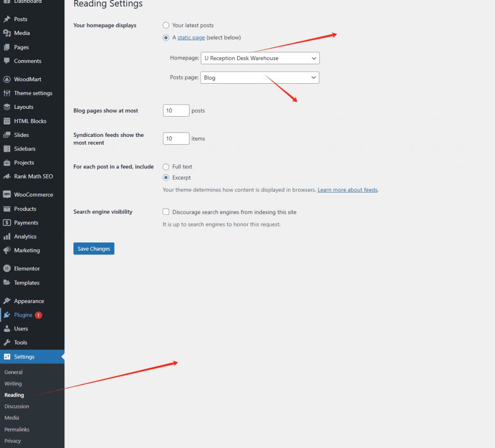
Task: Enable discourage search engines checkbox
Action: coord(166,212)
